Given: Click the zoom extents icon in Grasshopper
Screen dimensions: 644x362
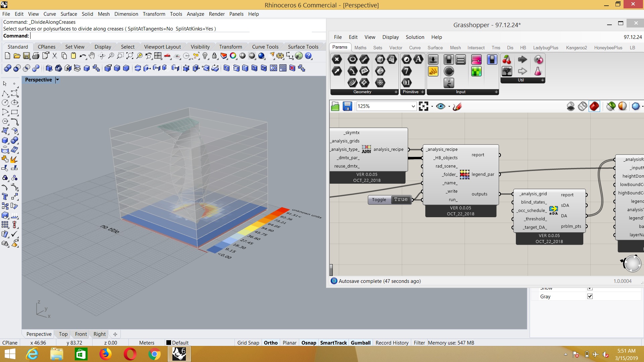Looking at the screenshot, I should coord(424,106).
